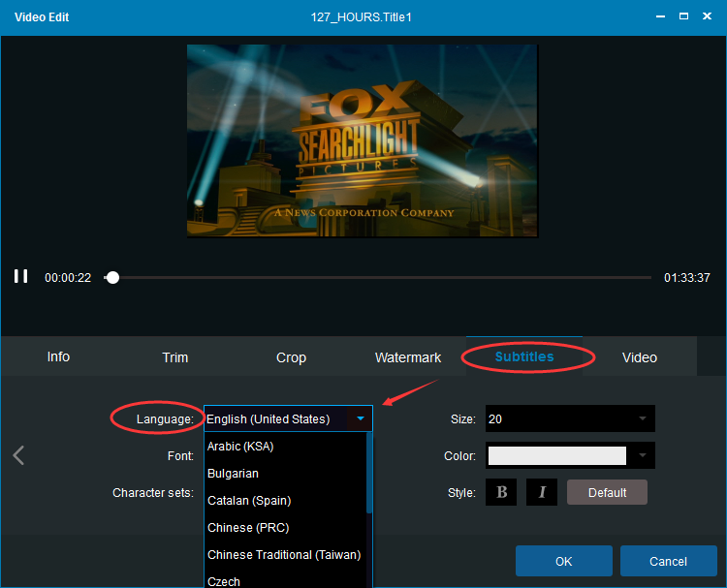Switch to the Trim tab
The image size is (727, 588).
click(175, 357)
